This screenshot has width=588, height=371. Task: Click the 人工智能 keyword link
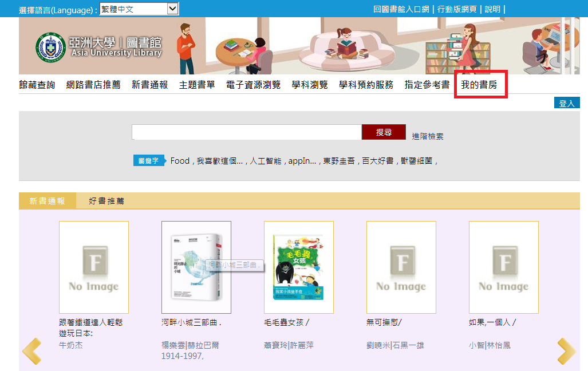(266, 161)
